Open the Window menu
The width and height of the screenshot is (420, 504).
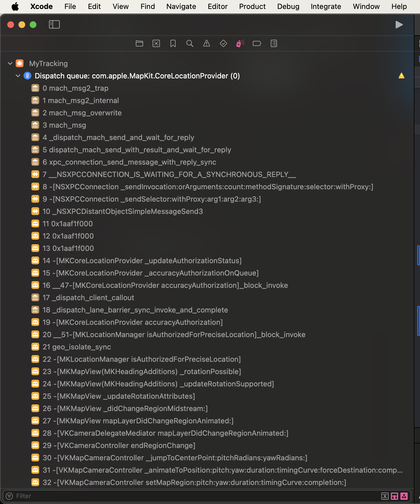[x=366, y=6]
